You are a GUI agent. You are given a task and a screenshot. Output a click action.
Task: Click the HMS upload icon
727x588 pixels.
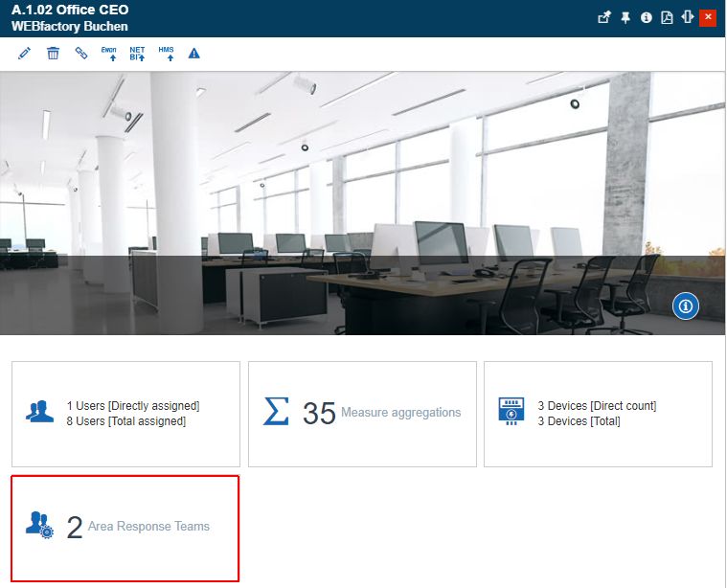[167, 54]
